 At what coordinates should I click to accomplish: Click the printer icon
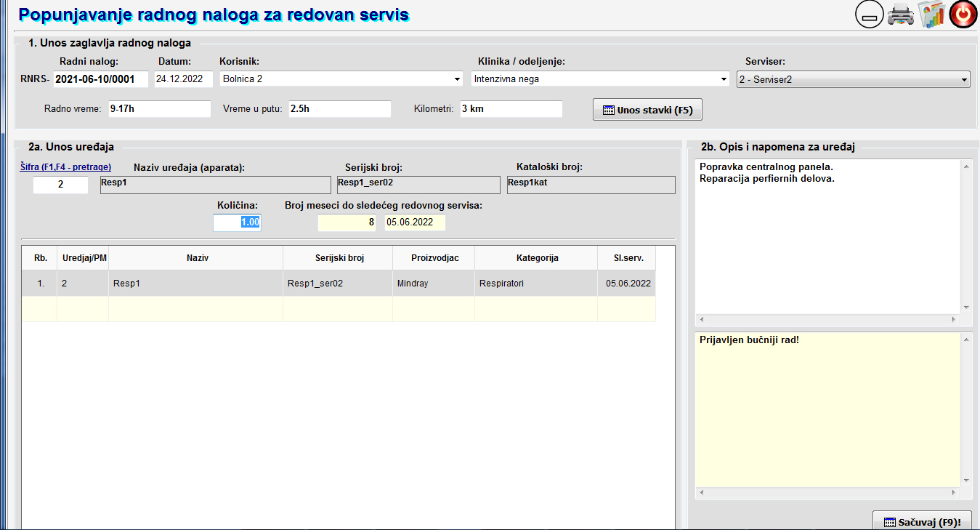(901, 15)
